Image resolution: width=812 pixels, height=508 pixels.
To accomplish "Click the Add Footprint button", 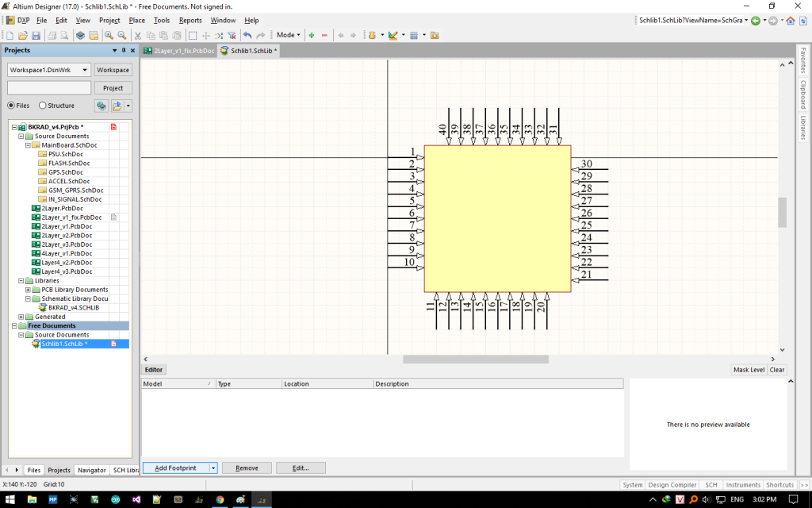I will point(175,468).
